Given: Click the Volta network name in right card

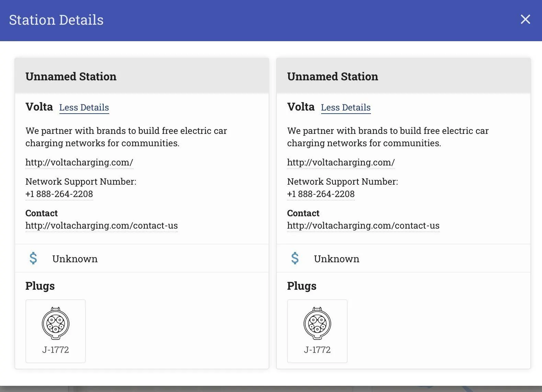Looking at the screenshot, I should tap(301, 107).
